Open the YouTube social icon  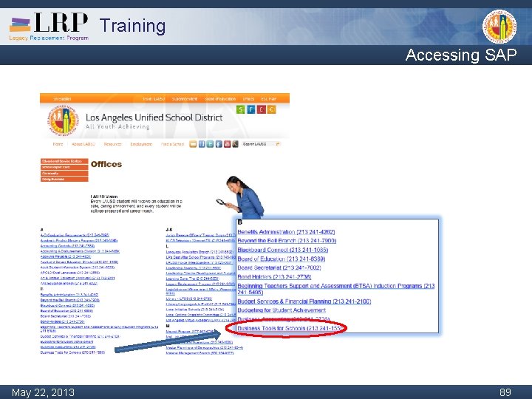tap(227, 144)
